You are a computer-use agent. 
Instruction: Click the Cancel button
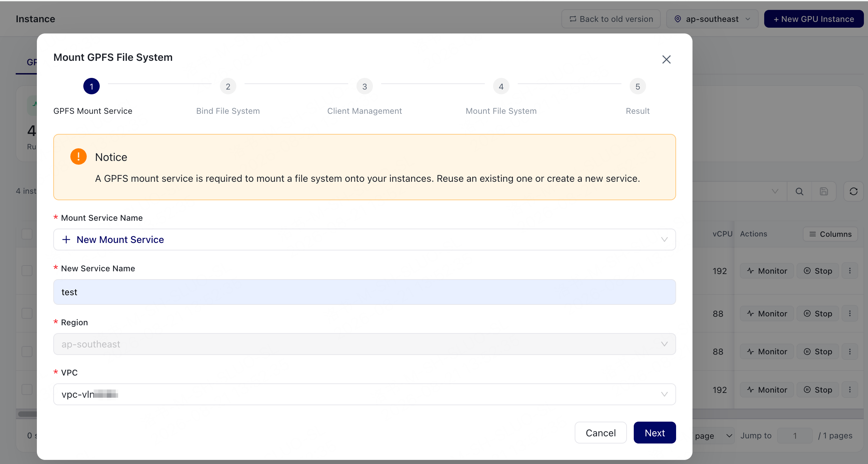[601, 433]
